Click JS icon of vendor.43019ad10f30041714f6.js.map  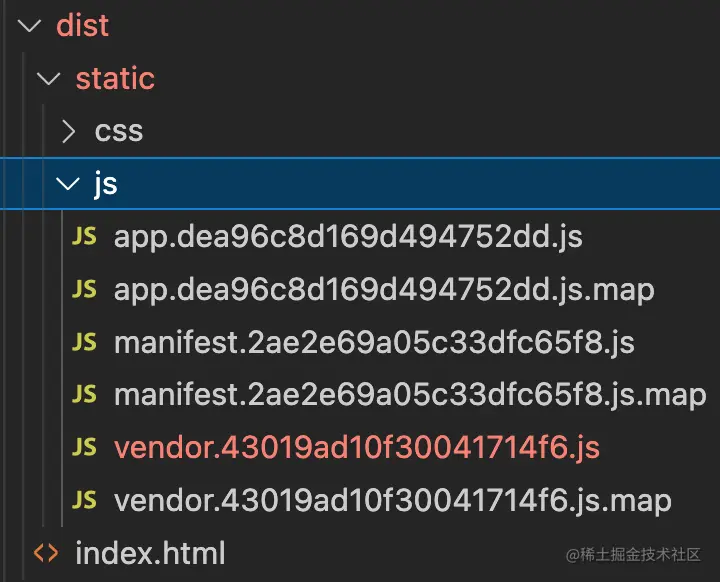[x=84, y=500]
